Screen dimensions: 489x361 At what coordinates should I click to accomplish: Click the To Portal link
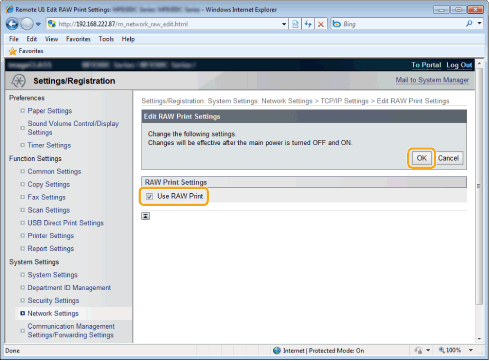tap(426, 65)
